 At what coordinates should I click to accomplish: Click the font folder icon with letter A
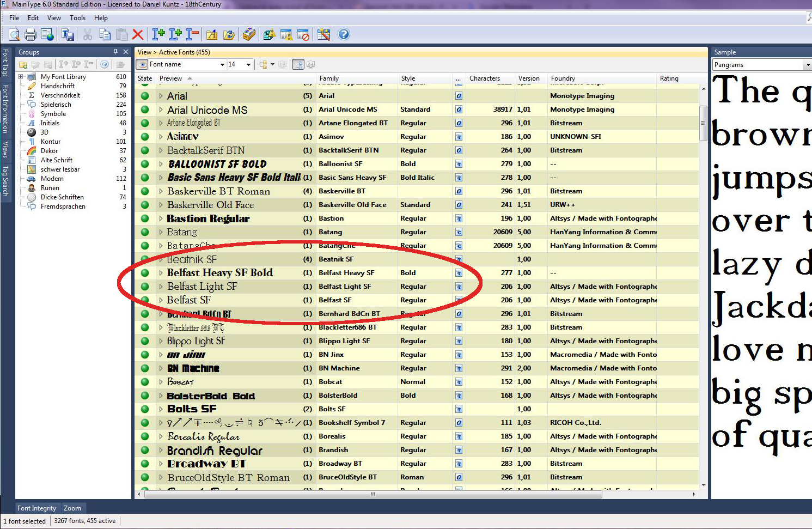click(212, 35)
